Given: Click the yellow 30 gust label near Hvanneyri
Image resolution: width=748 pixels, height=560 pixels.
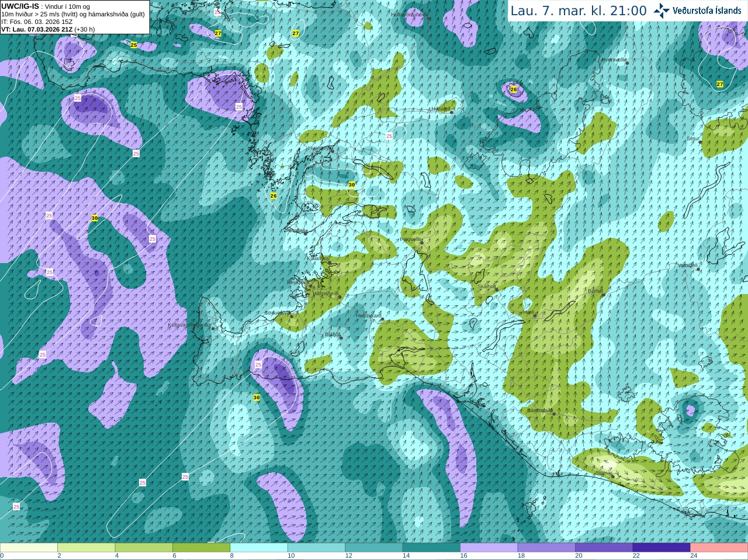Looking at the screenshot, I should (352, 184).
